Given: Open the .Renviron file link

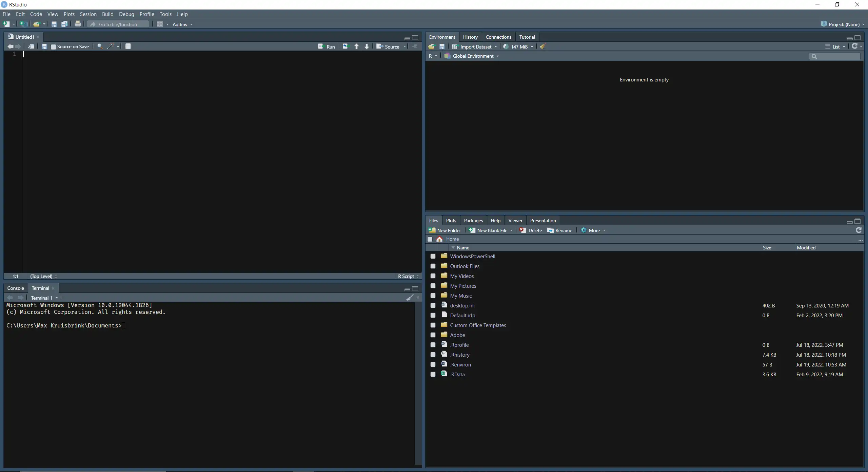Looking at the screenshot, I should pos(460,364).
